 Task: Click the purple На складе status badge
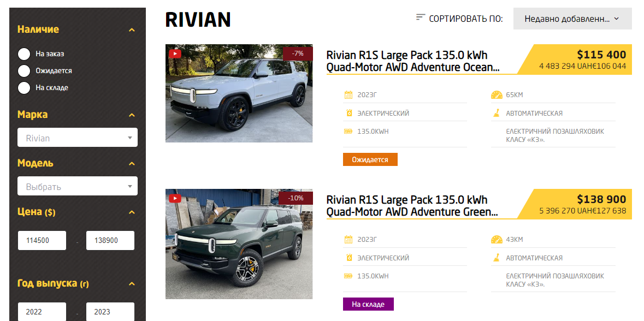[368, 304]
